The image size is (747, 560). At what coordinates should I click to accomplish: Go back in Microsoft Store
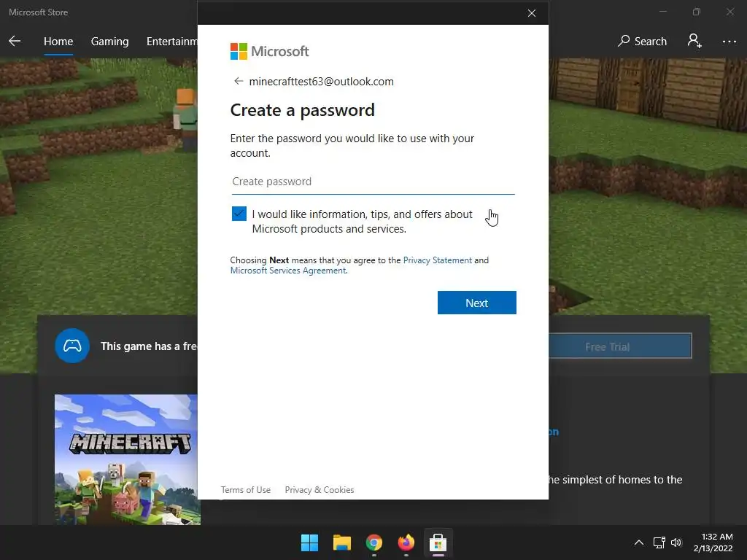pyautogui.click(x=15, y=41)
